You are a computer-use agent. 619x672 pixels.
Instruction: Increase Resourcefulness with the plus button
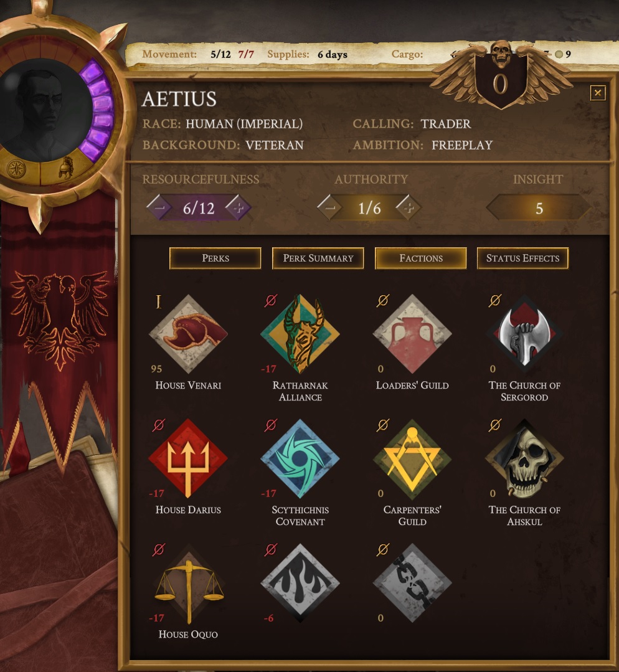tap(239, 207)
